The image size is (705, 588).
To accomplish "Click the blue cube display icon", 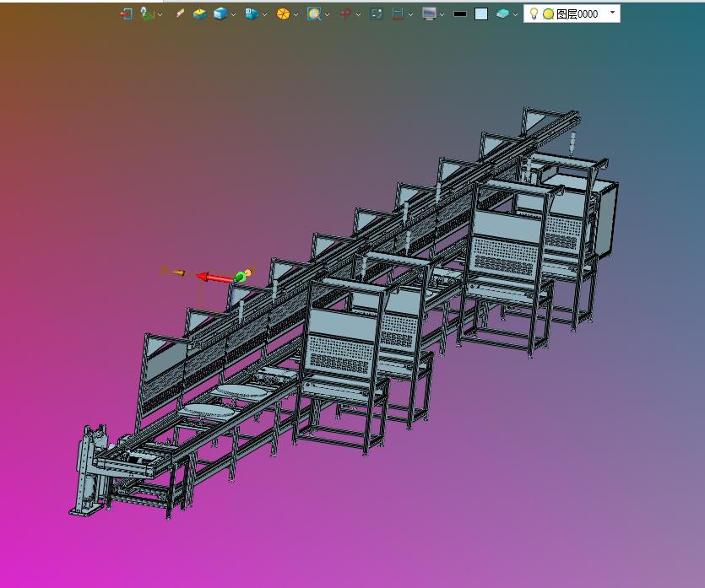I will click(220, 14).
